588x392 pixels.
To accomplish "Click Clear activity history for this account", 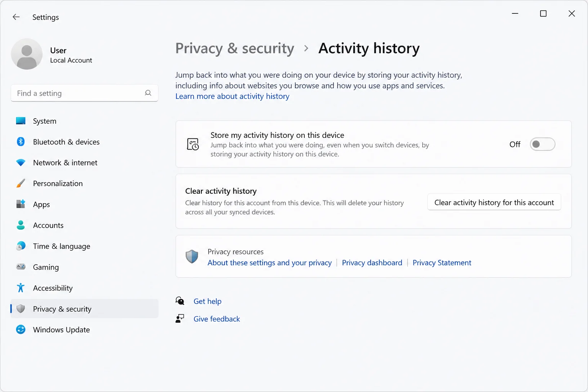I will click(x=494, y=202).
